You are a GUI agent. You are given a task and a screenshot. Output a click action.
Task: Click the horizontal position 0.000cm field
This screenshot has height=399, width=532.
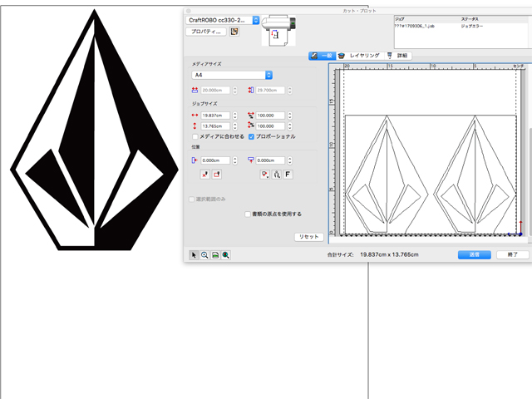click(216, 160)
